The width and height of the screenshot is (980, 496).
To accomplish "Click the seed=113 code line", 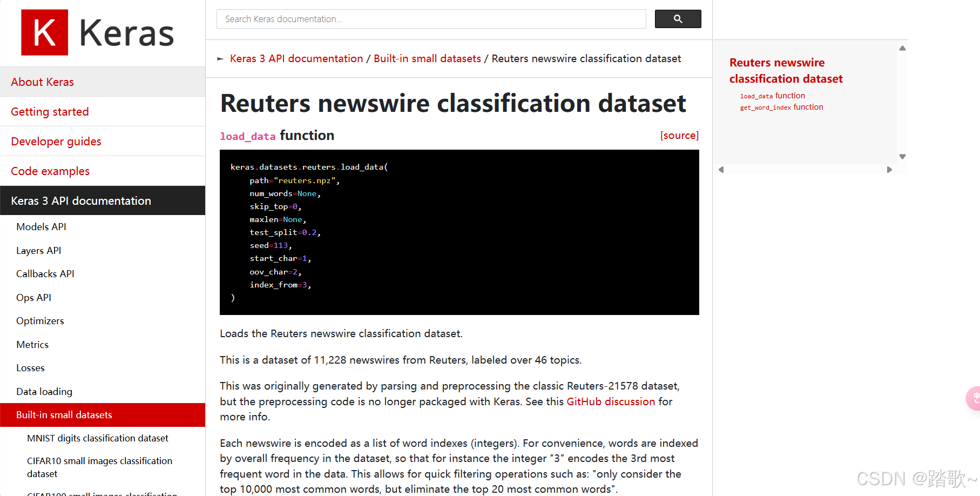I will click(271, 245).
